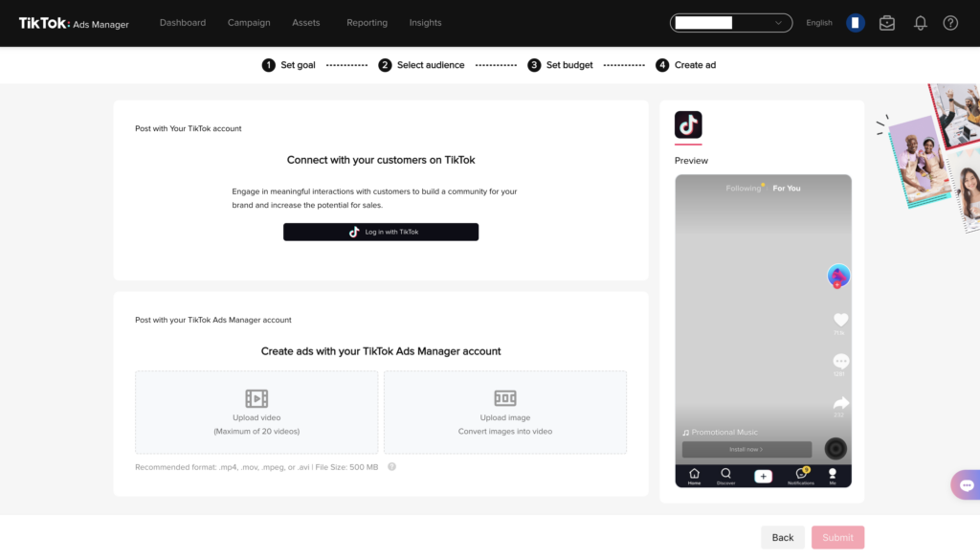
Task: Open the Insights menu
Action: (x=425, y=23)
